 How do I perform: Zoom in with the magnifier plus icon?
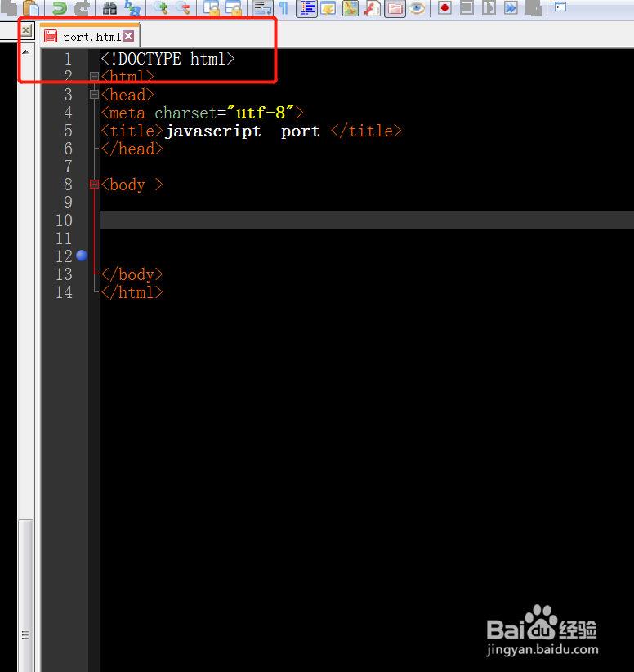point(161,7)
